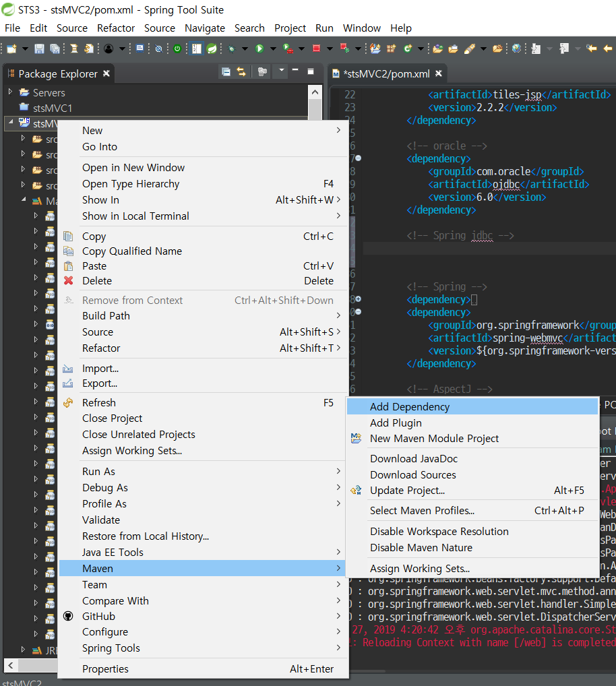Viewport: 616px width, 686px height.
Task: Toggle the Show Line Numbers toolbar button
Action: click(x=196, y=49)
